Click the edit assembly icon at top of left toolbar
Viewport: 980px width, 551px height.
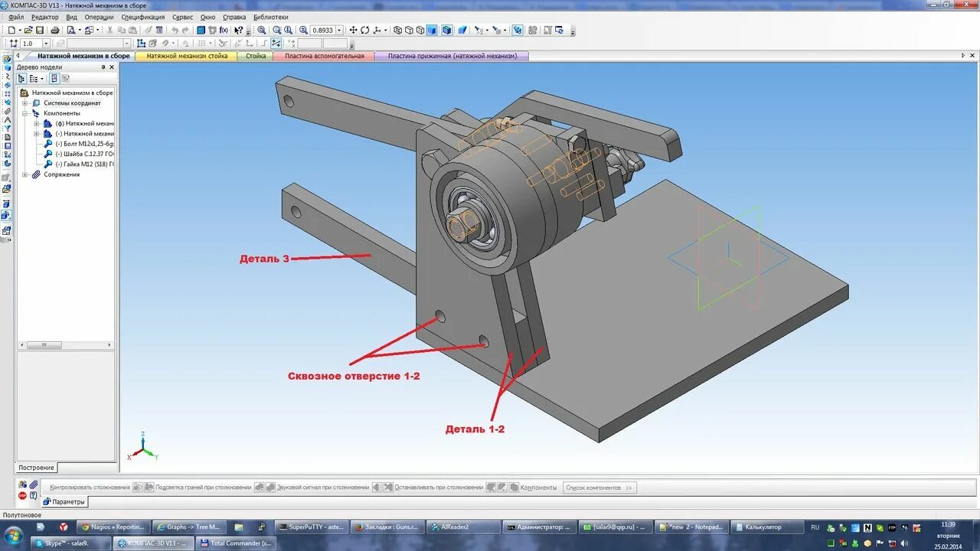(8, 58)
